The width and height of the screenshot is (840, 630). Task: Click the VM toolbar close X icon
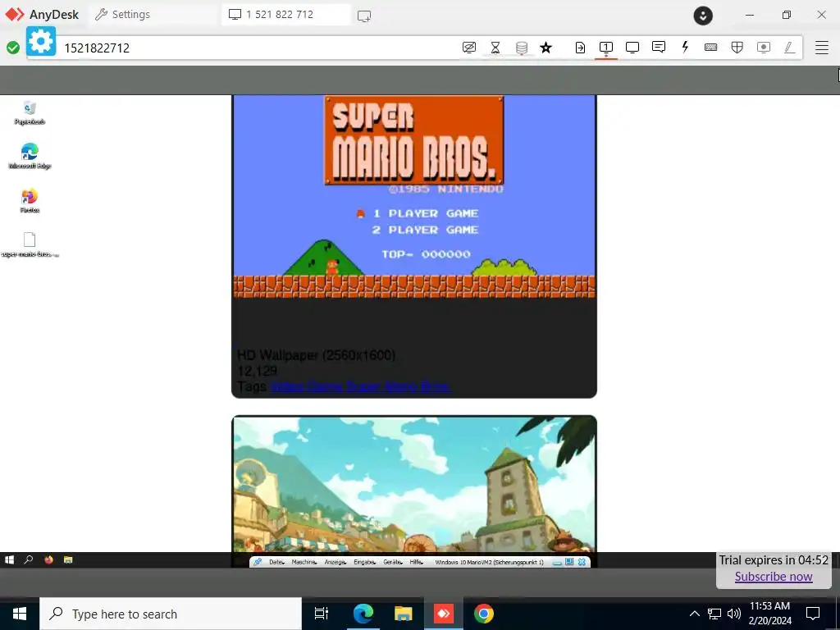(x=582, y=562)
